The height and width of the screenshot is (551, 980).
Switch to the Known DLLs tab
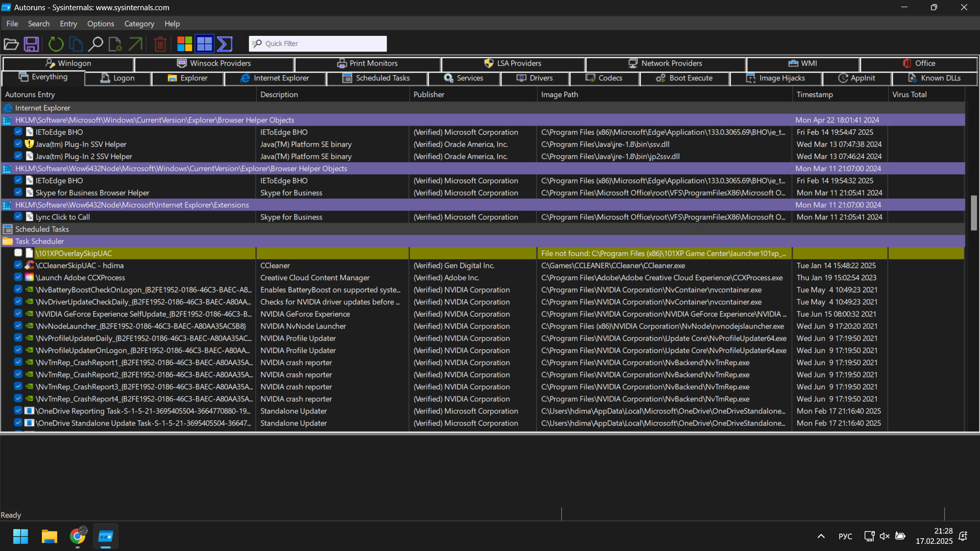click(x=934, y=78)
